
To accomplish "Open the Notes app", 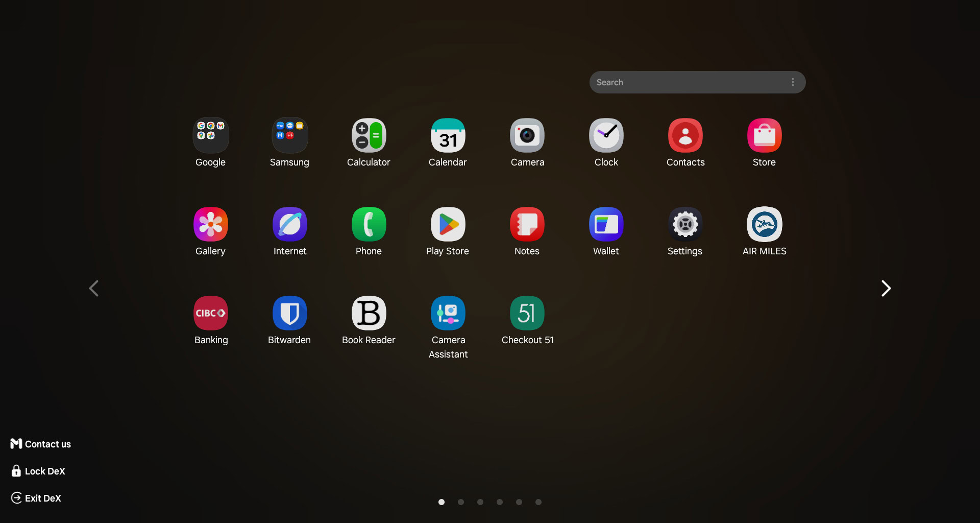I will [527, 224].
